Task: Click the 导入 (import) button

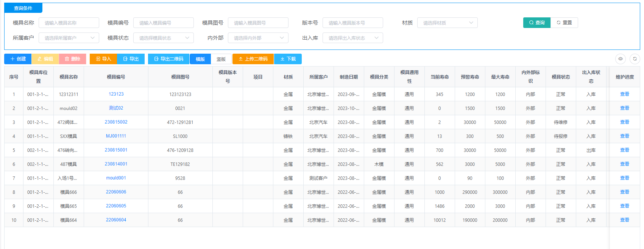Action: [103, 59]
